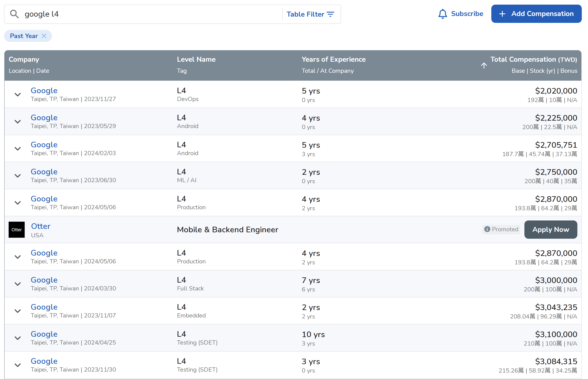Viewport: 588px width, 379px height.
Task: Click the 7 yrs experience value
Action: click(311, 280)
